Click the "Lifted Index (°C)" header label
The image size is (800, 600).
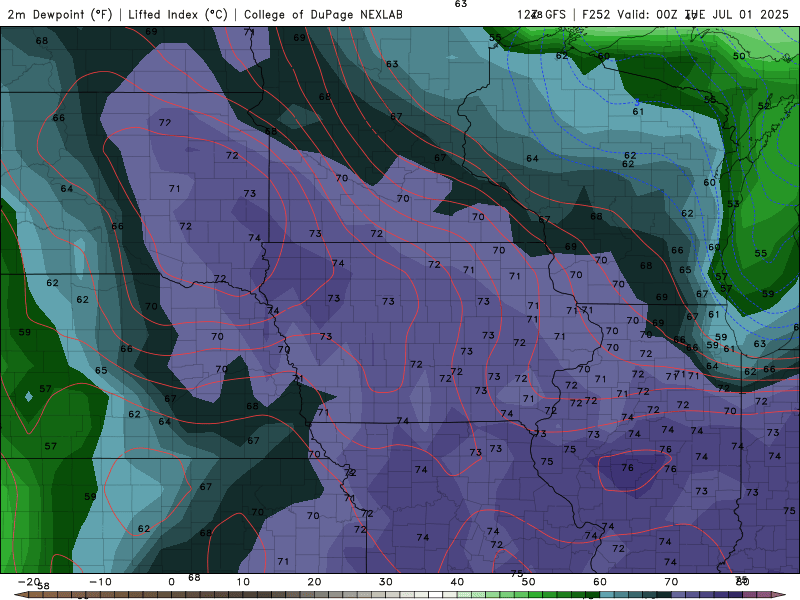178,14
